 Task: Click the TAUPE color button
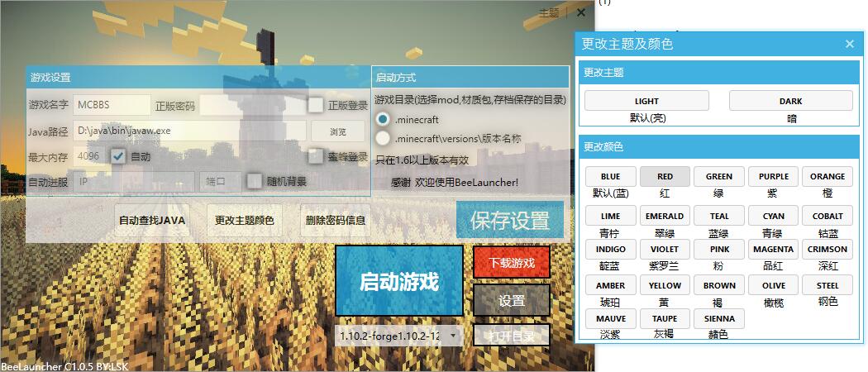[665, 319]
